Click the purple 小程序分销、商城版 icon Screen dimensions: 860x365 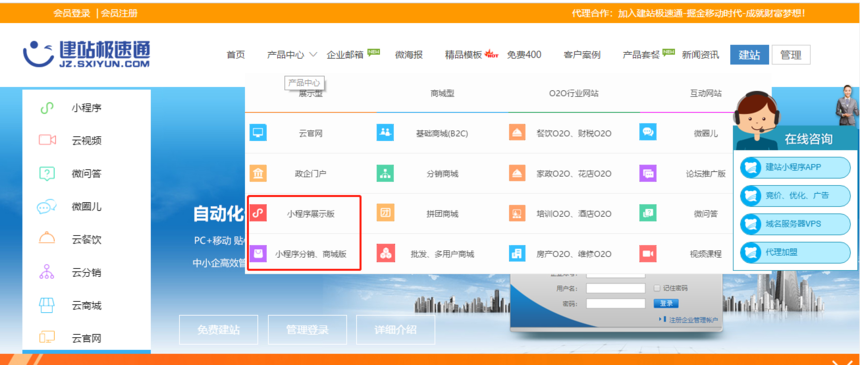258,254
